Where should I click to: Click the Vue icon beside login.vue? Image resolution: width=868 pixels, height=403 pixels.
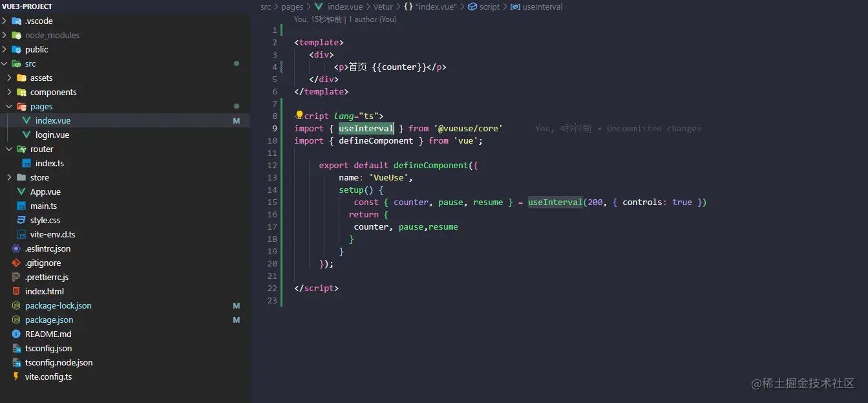[26, 135]
